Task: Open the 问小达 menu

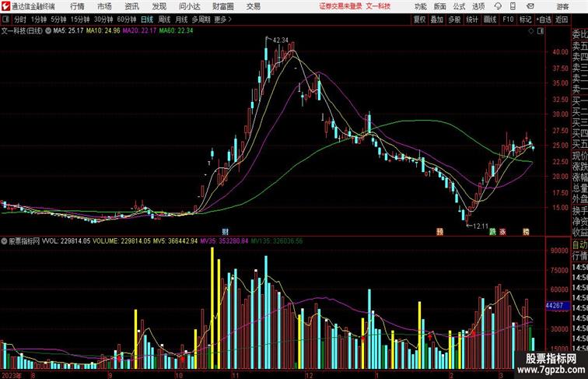Action: point(190,6)
